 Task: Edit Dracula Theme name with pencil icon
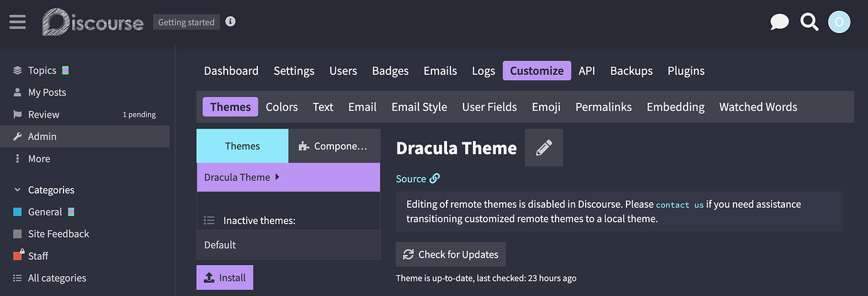coord(543,148)
